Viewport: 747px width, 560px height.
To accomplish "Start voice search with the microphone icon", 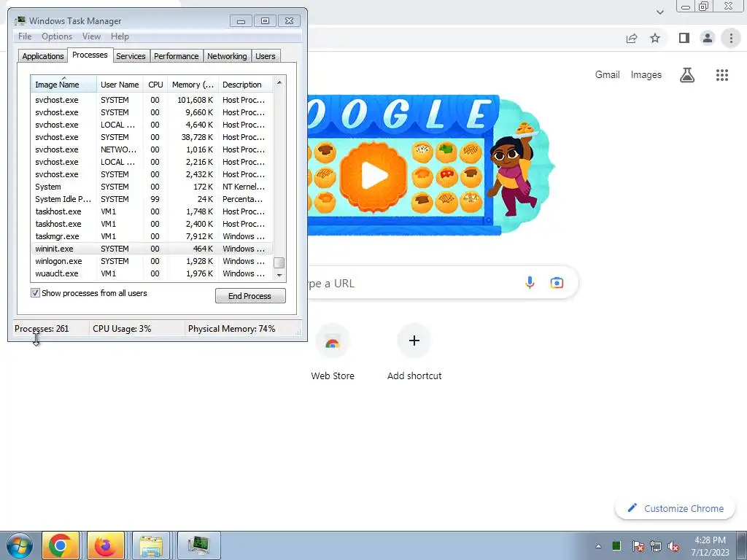I will tap(530, 282).
